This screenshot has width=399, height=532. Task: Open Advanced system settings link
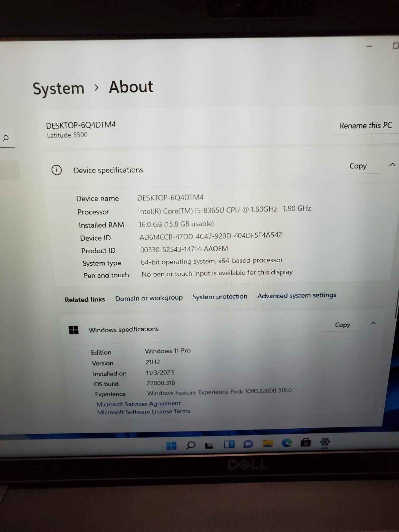pos(297,295)
